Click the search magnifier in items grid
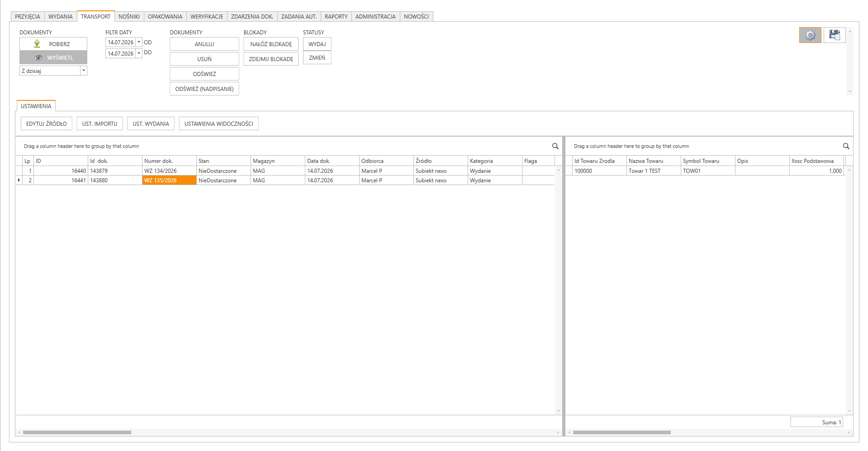The height and width of the screenshot is (451, 868). tap(846, 146)
